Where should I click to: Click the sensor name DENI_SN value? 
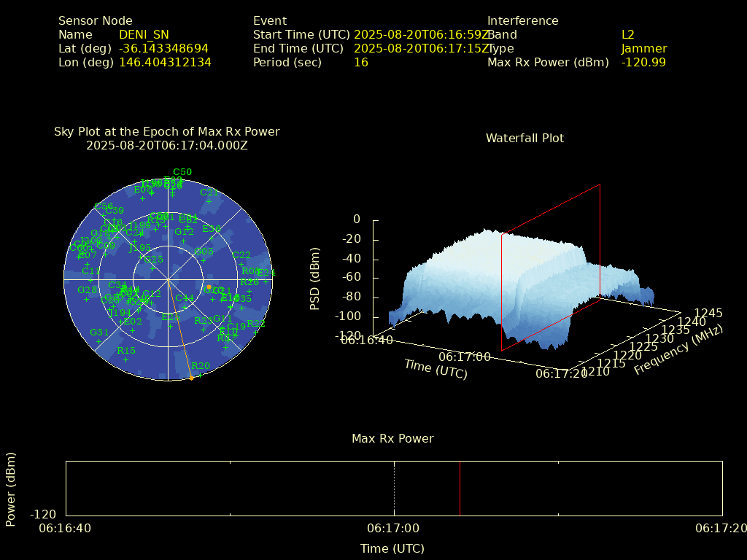(144, 34)
